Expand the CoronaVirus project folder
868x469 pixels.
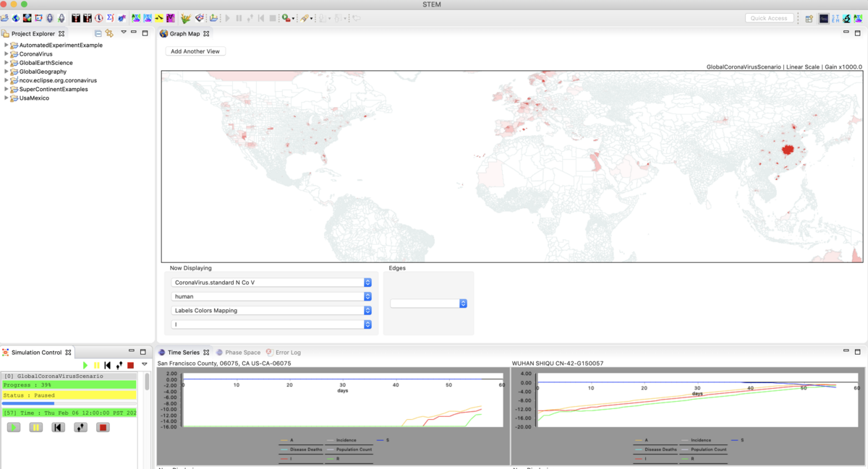7,54
